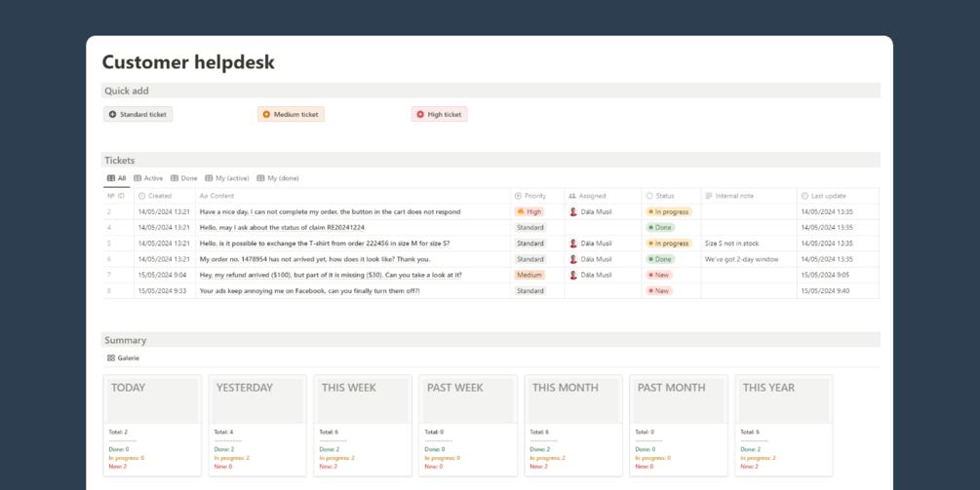Open the THIS MONTH summary card
The image size is (980, 490).
click(x=573, y=425)
